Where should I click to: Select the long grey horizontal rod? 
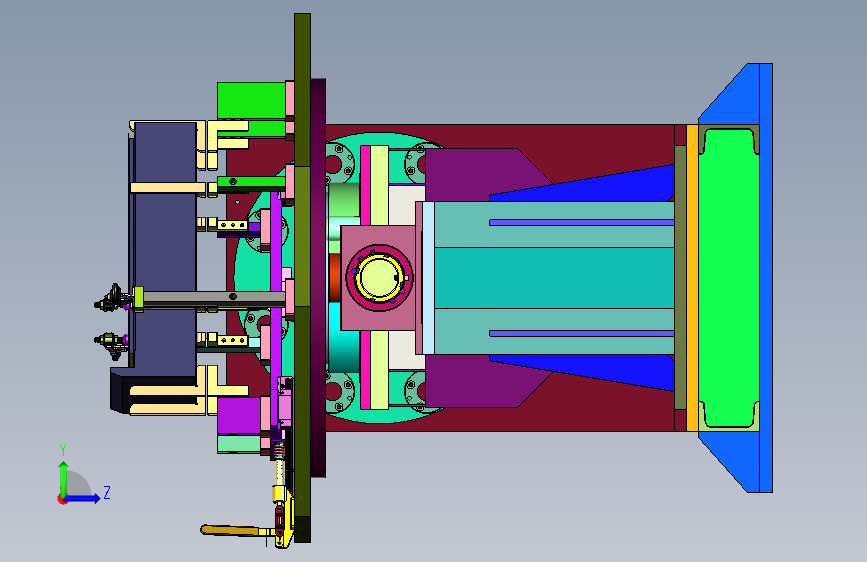215,298
